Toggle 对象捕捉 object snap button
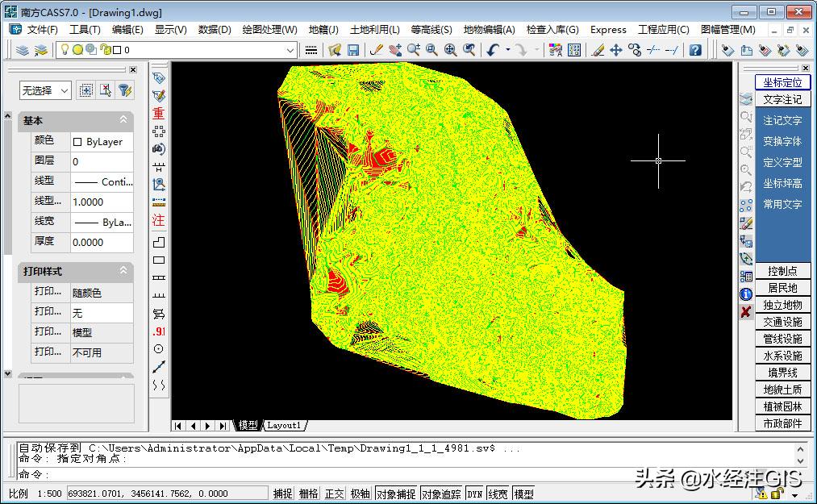This screenshot has width=817, height=504. coord(396,494)
